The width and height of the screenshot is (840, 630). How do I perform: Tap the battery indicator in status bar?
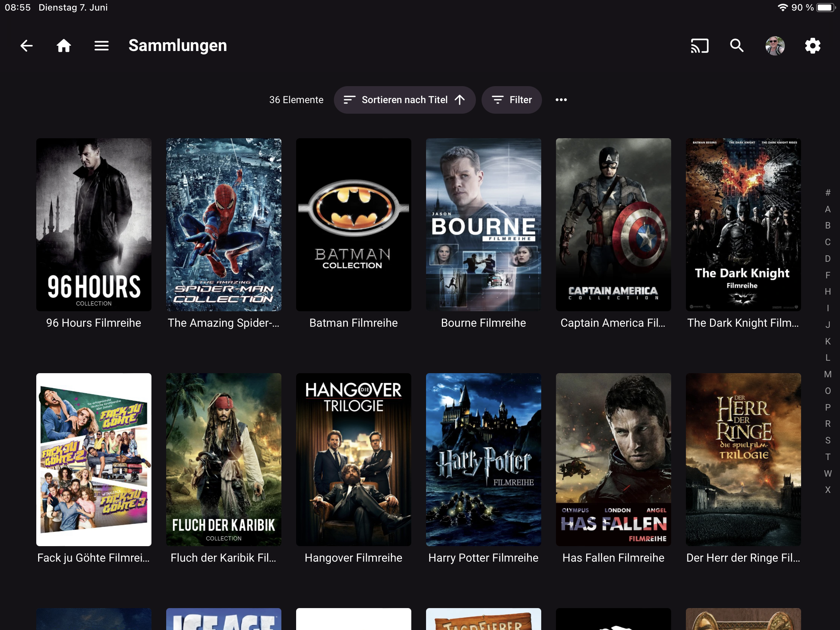pyautogui.click(x=826, y=8)
